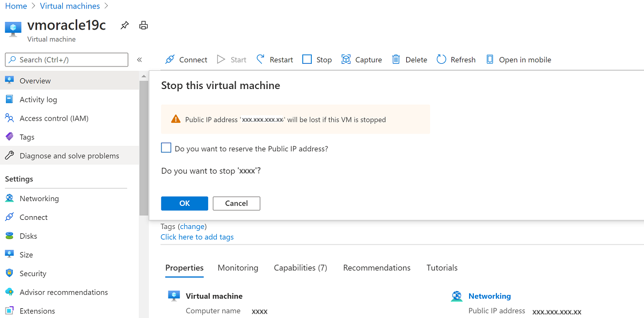Screen dimensions: 644x318
Task: Pin vmoracle19c to the dashboard
Action: click(124, 25)
